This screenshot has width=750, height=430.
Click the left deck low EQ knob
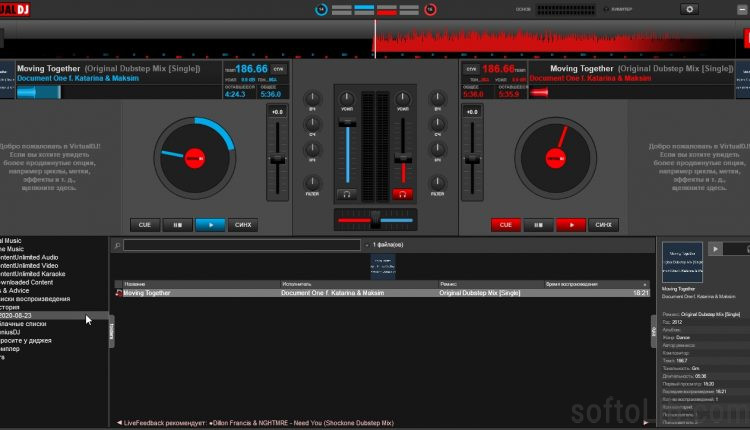click(x=312, y=149)
